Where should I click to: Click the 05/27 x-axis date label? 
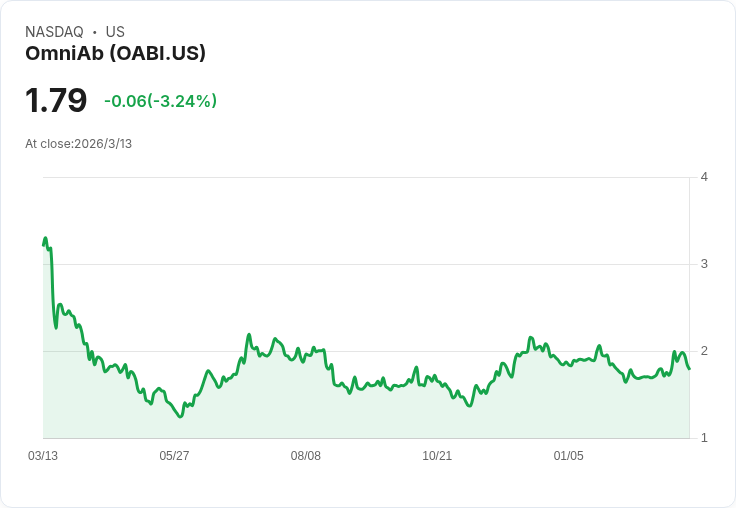[x=174, y=455]
